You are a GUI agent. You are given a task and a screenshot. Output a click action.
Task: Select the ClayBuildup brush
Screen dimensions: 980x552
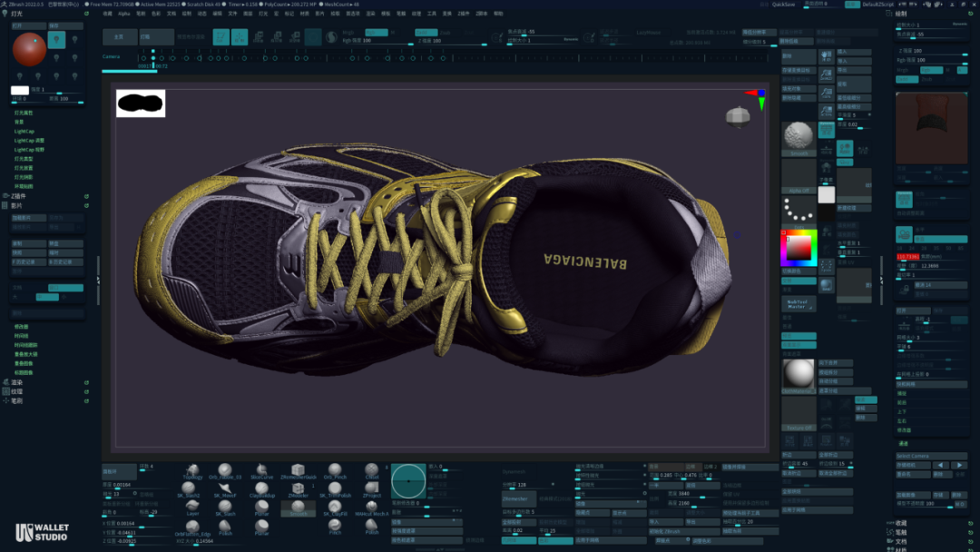[x=262, y=489]
